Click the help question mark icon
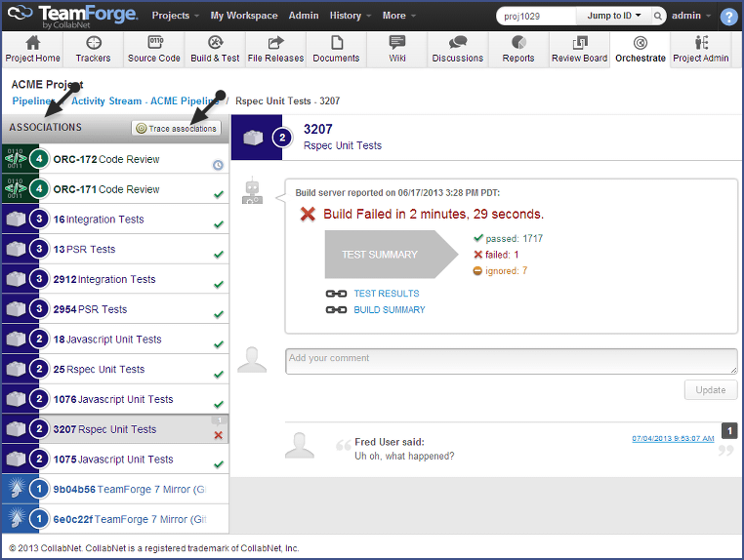Viewport: 744px width, 560px height. point(728,17)
